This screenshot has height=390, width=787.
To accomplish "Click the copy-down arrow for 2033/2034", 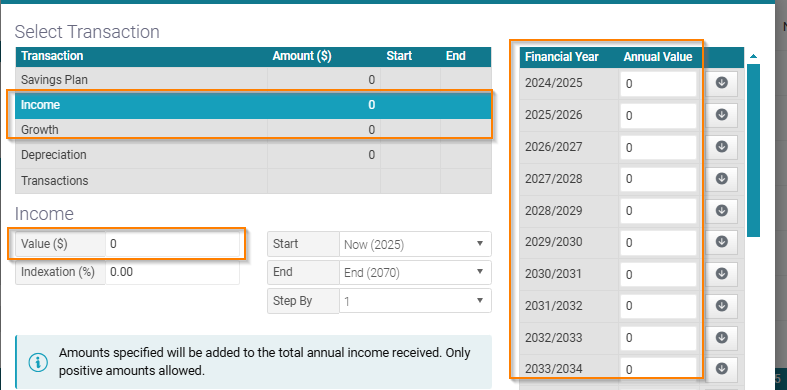I will click(722, 369).
